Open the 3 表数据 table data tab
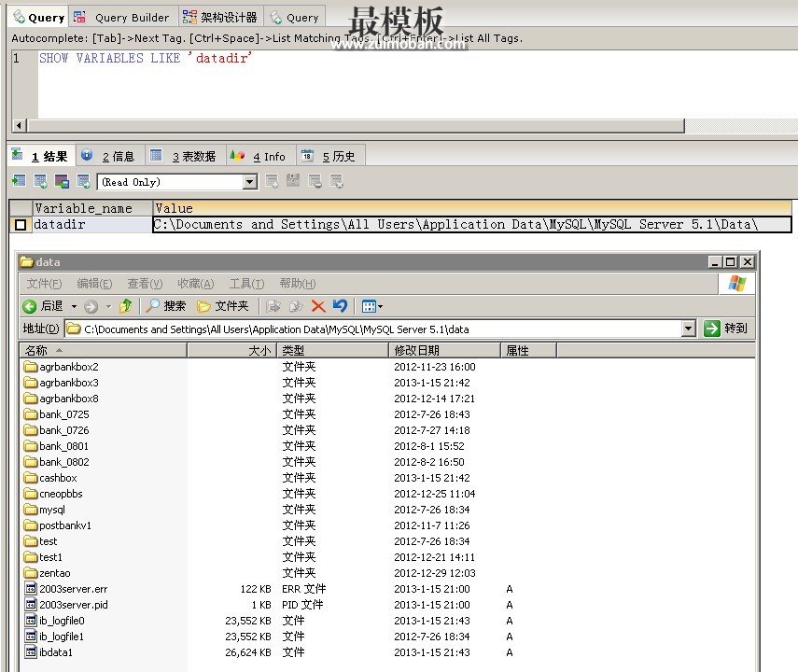 click(x=185, y=156)
